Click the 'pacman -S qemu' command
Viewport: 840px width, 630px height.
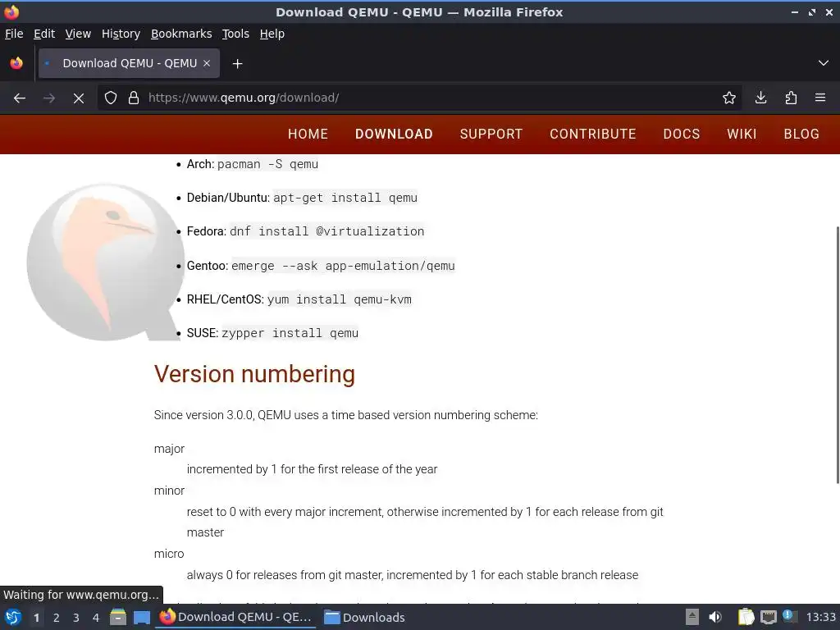(268, 164)
